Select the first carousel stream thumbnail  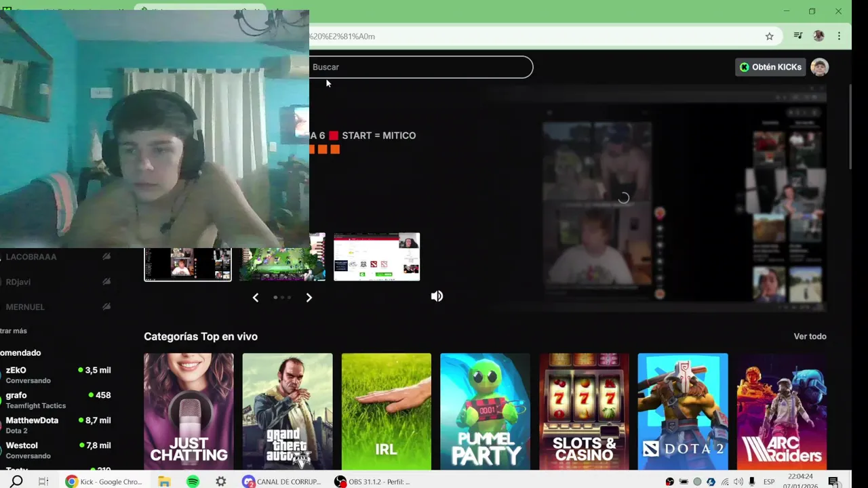pyautogui.click(x=188, y=264)
